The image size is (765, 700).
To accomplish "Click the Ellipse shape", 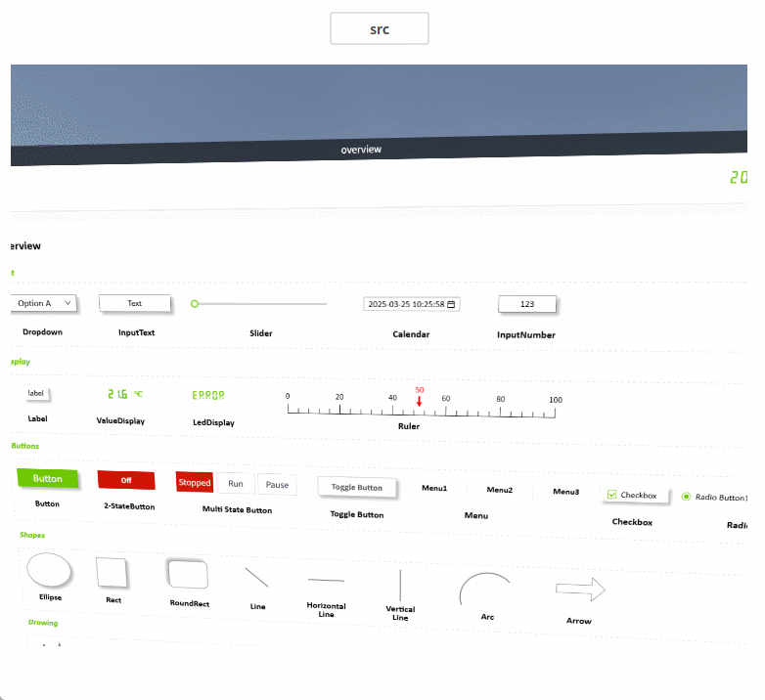I will (x=49, y=568).
